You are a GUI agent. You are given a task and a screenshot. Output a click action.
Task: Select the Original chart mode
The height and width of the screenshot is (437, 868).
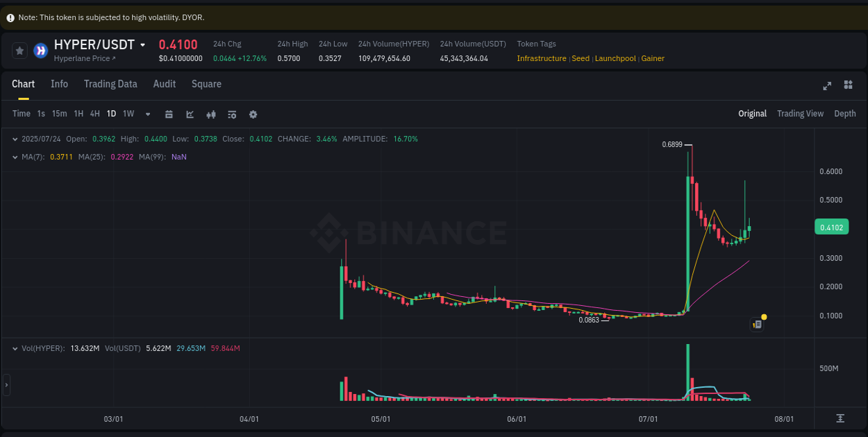pos(752,113)
